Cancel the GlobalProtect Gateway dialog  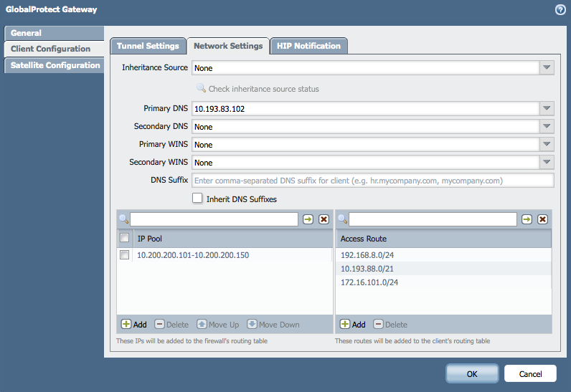pyautogui.click(x=530, y=374)
